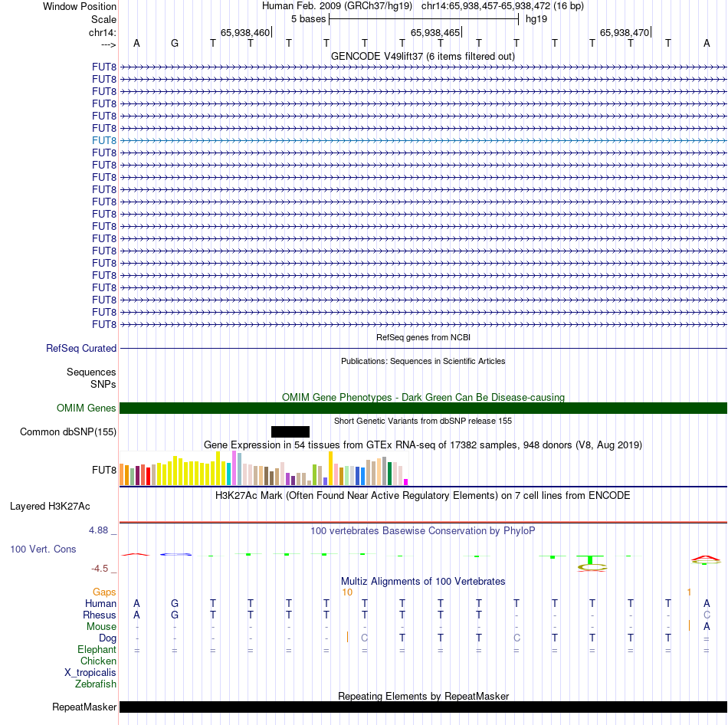Click the Human Feb. 2009 (GRCh37/hg19) position title
Image resolution: width=728 pixels, height=725 pixels.
pyautogui.click(x=337, y=6)
